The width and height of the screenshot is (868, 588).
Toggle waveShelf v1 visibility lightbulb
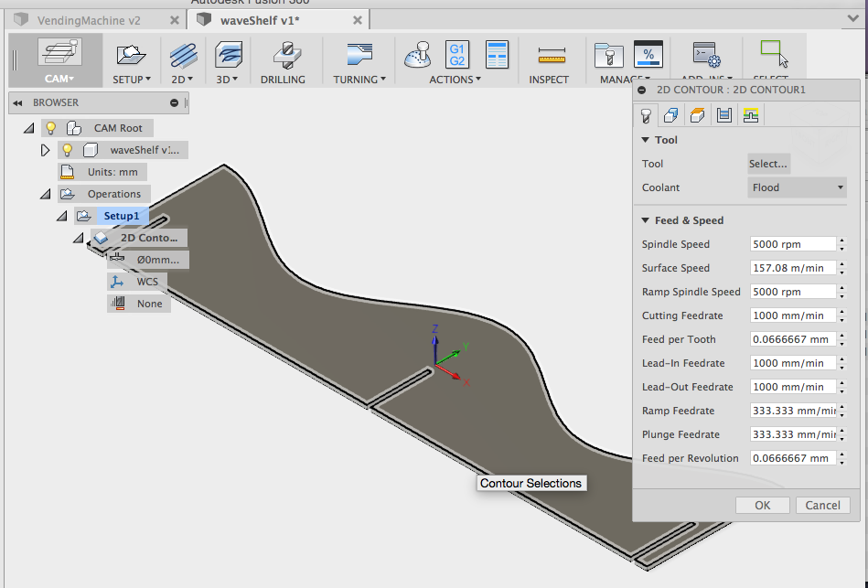pyautogui.click(x=67, y=150)
